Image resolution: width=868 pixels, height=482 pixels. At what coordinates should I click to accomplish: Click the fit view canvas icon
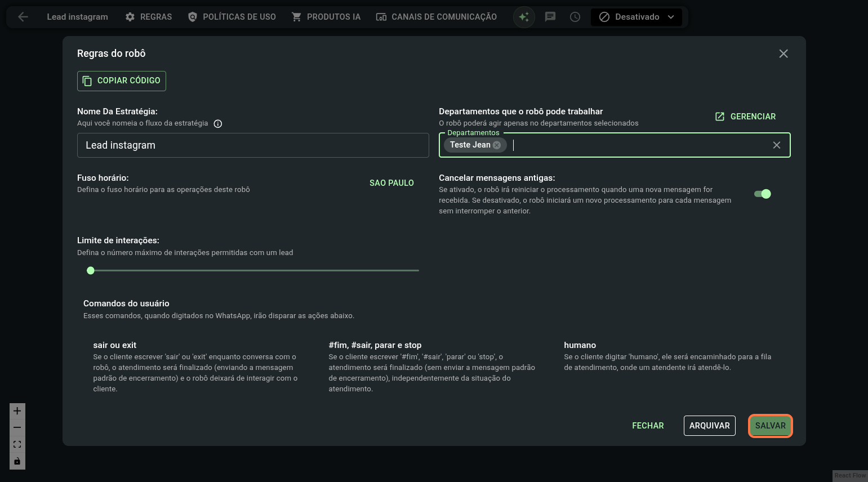17,444
